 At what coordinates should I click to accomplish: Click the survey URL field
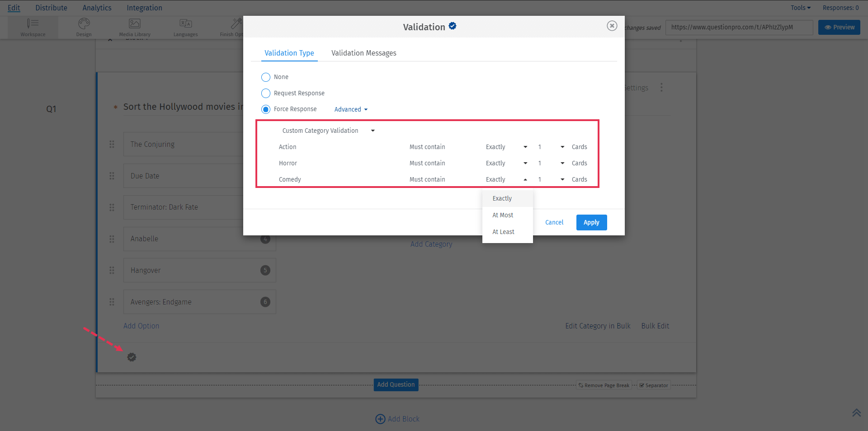(740, 27)
